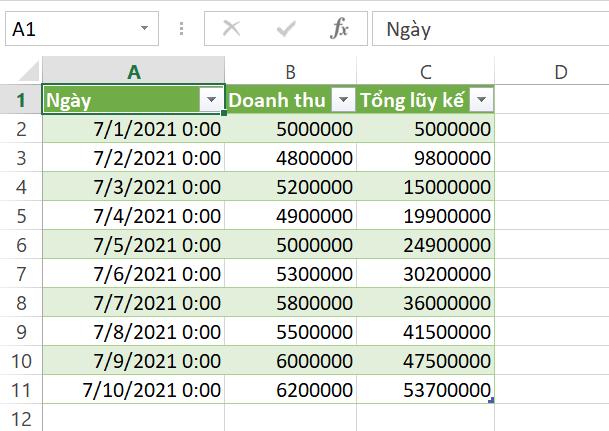
Task: Select revenue cell 5800000
Action: click(291, 302)
